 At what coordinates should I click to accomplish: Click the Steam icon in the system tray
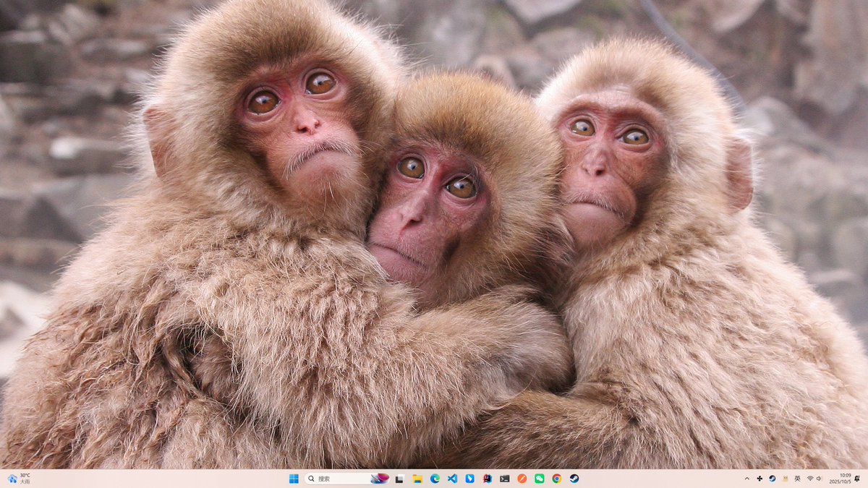pyautogui.click(x=772, y=479)
